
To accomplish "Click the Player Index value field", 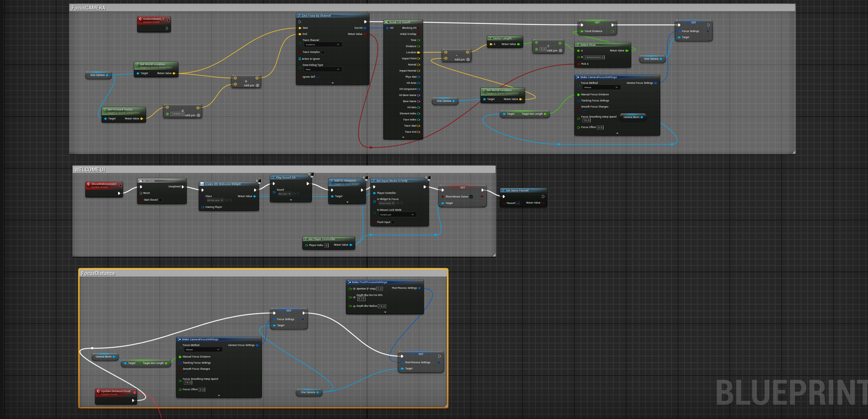I will pos(326,246).
